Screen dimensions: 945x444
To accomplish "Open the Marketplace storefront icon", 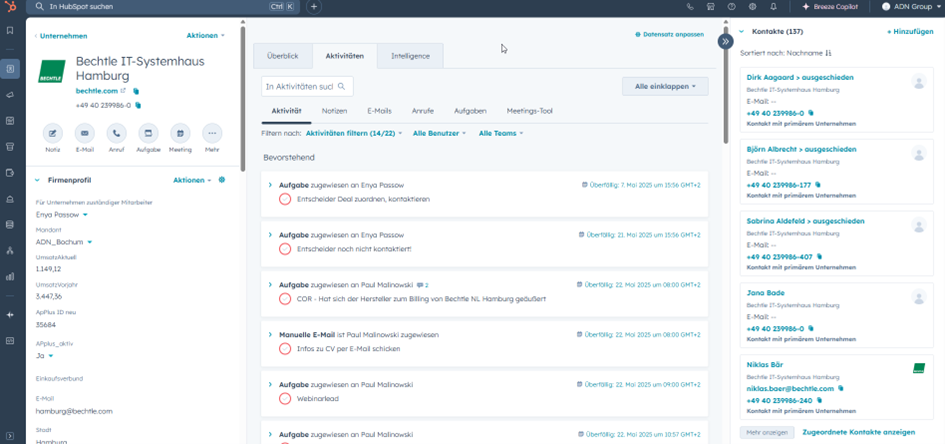I will point(711,7).
